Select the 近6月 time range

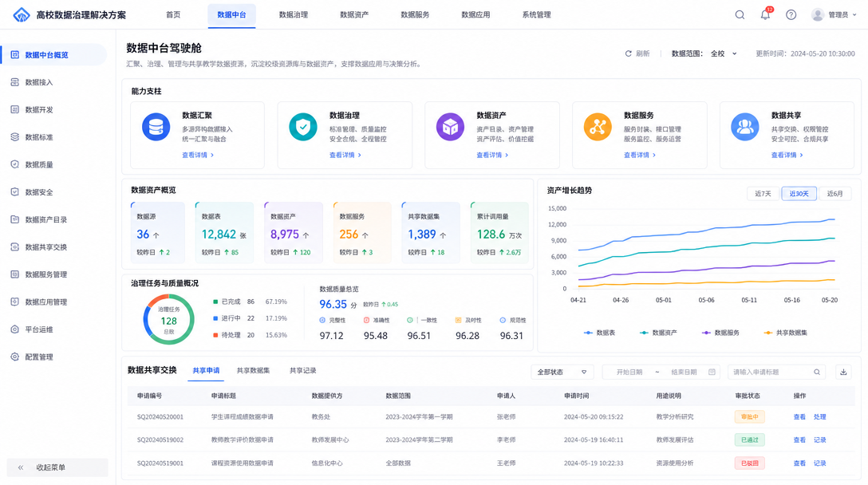tap(834, 194)
